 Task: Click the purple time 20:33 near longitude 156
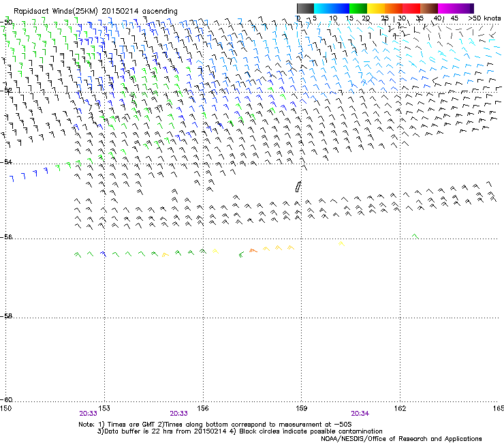(178, 414)
